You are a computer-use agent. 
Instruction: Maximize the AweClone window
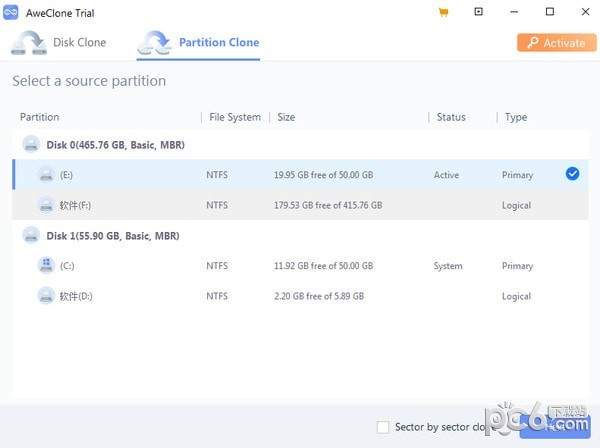tap(549, 12)
